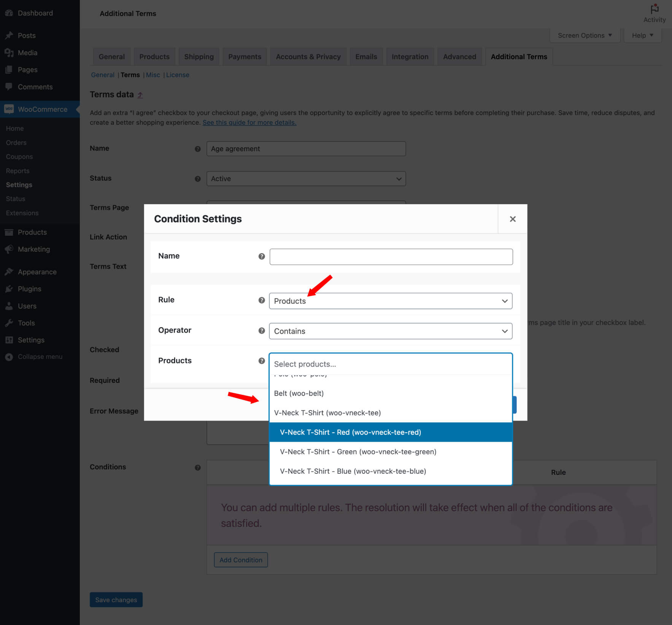Click help icon next to Conditions
672x625 pixels.
(x=198, y=468)
